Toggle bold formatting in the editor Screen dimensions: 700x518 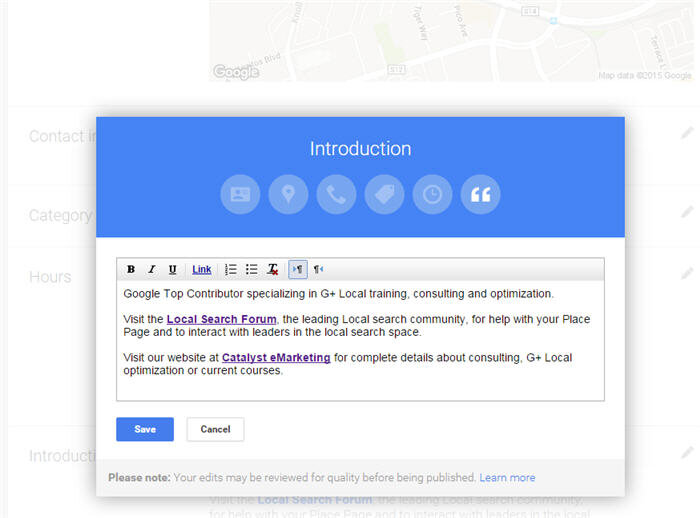click(131, 269)
